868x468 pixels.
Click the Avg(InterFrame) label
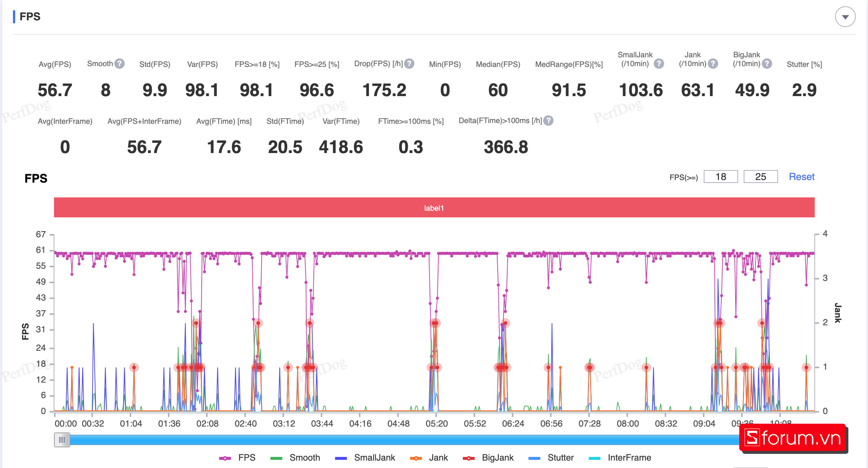pyautogui.click(x=65, y=121)
